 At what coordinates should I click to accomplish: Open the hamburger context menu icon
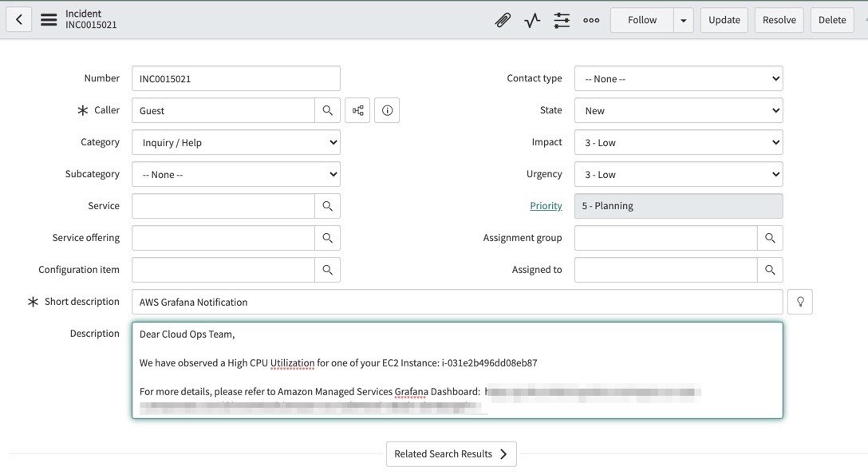click(x=49, y=20)
